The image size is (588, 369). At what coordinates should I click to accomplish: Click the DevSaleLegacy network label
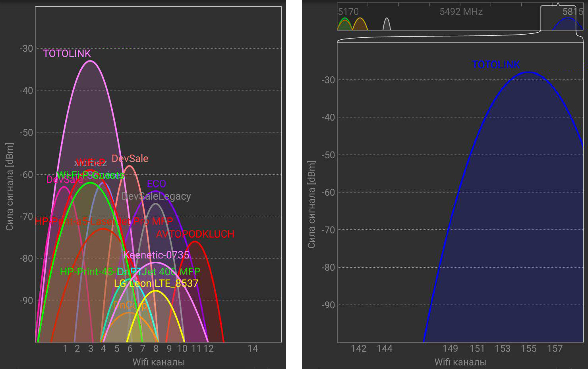tap(156, 196)
